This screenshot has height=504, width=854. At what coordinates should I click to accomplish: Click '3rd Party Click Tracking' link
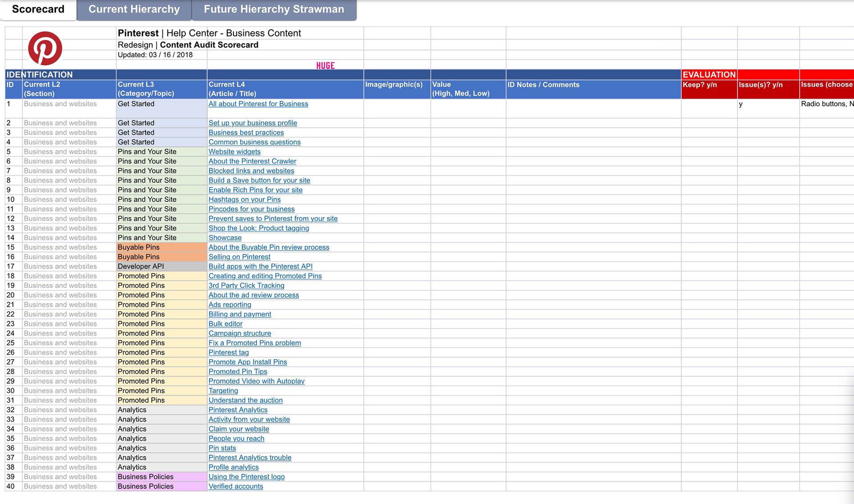[246, 285]
